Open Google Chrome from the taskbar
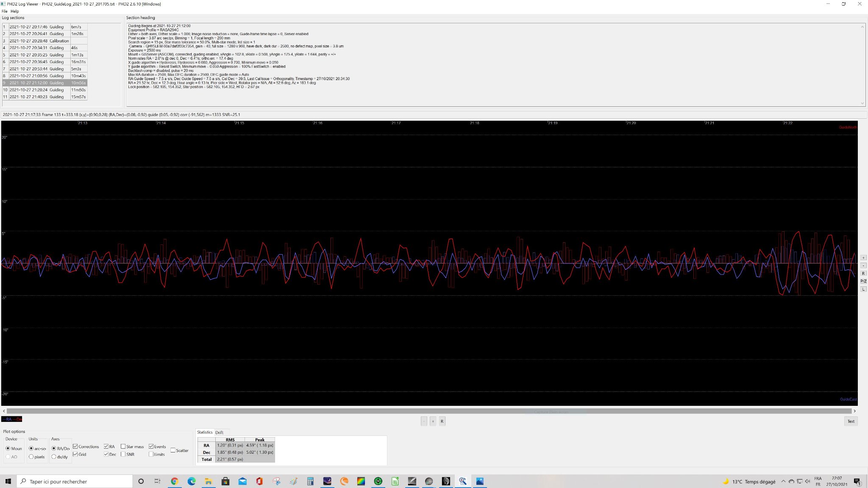This screenshot has width=868, height=488. point(174,481)
